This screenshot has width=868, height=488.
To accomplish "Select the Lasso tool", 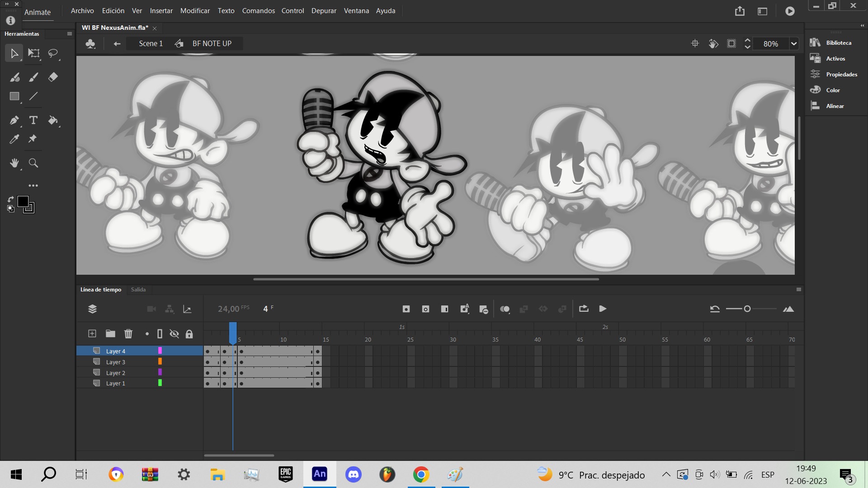I will (x=53, y=53).
